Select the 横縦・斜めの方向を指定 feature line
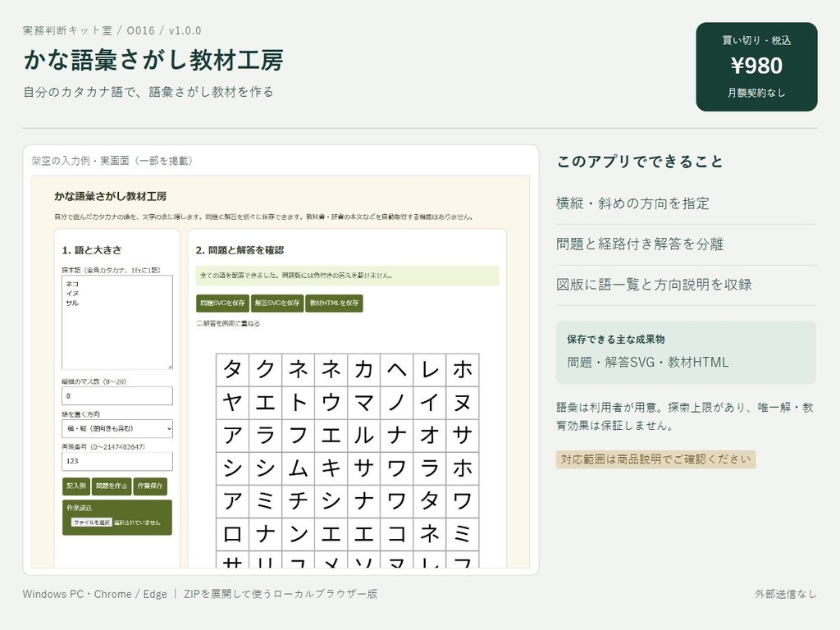 tap(632, 203)
